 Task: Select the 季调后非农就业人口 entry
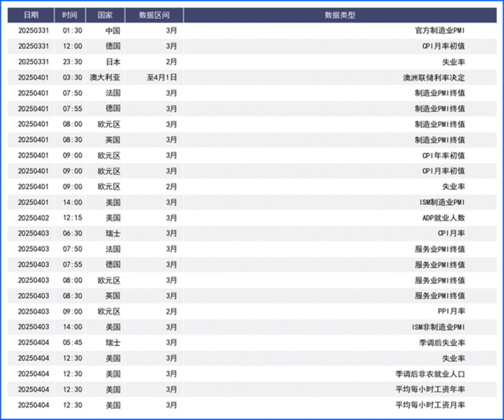click(x=430, y=374)
